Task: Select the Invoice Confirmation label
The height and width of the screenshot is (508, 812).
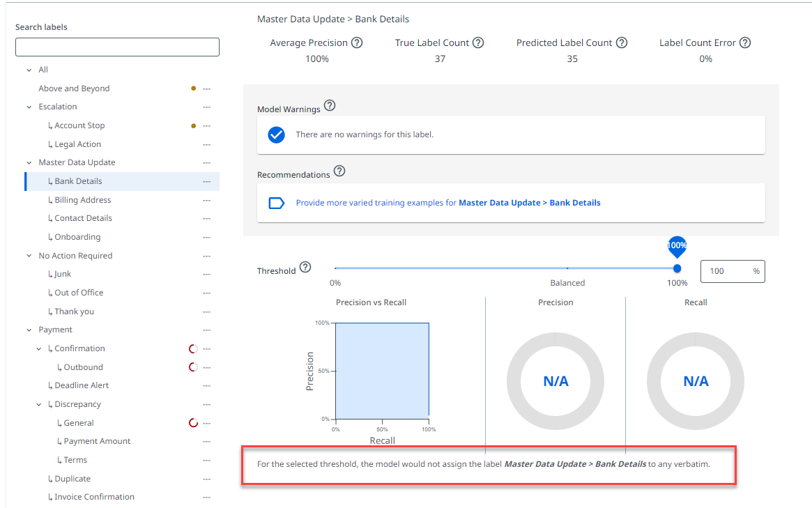Action: tap(94, 497)
